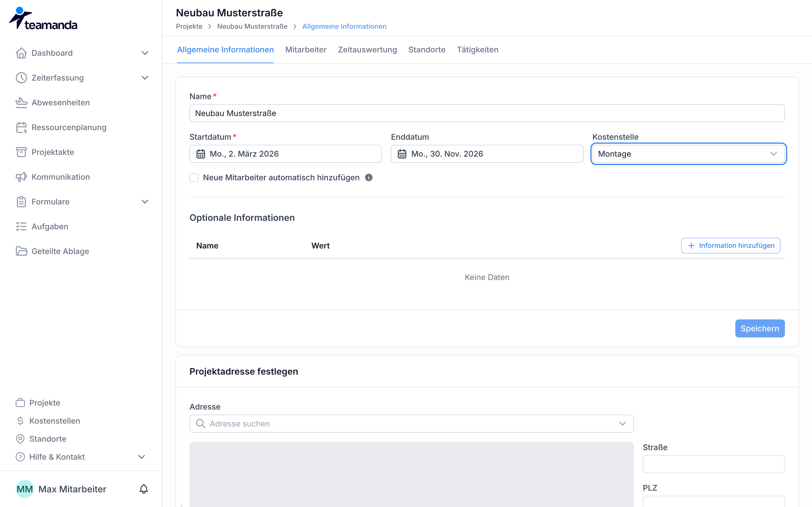
Task: Click the Startdatum calendar icon
Action: [x=201, y=154]
